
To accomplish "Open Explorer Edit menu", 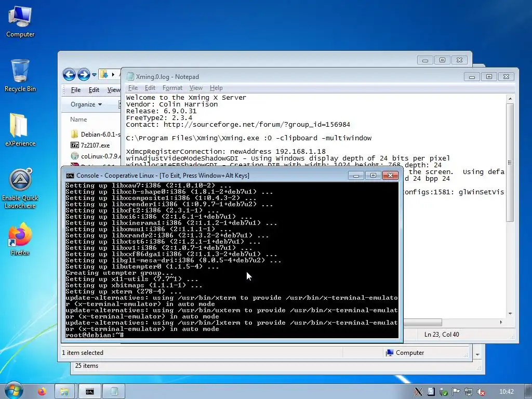I will coord(94,90).
